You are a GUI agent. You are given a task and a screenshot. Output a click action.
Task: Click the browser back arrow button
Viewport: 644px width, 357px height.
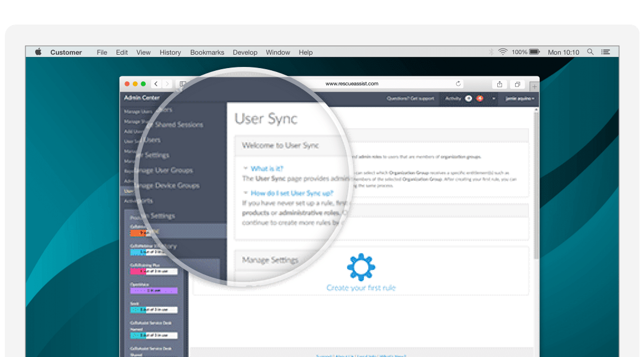156,84
